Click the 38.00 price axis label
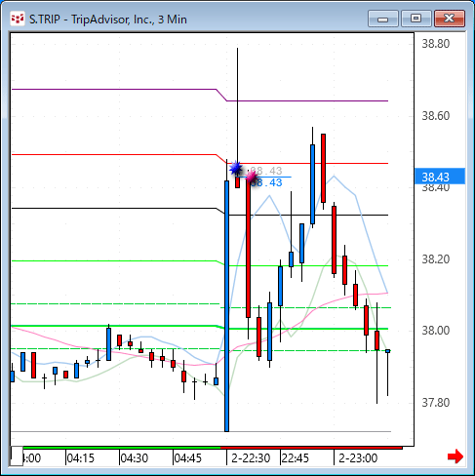The width and height of the screenshot is (475, 476). (436, 331)
